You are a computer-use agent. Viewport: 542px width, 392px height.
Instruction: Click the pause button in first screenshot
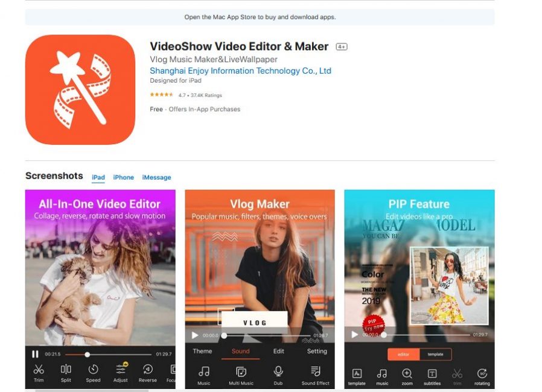pyautogui.click(x=35, y=354)
